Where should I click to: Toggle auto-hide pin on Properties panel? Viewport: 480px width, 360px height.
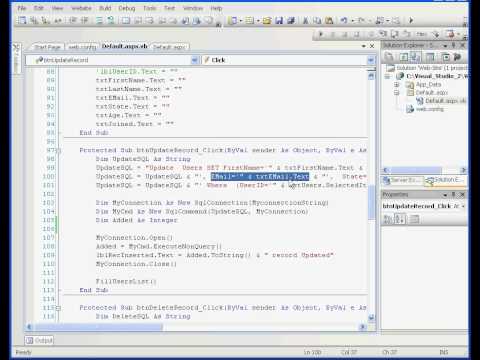point(454,194)
